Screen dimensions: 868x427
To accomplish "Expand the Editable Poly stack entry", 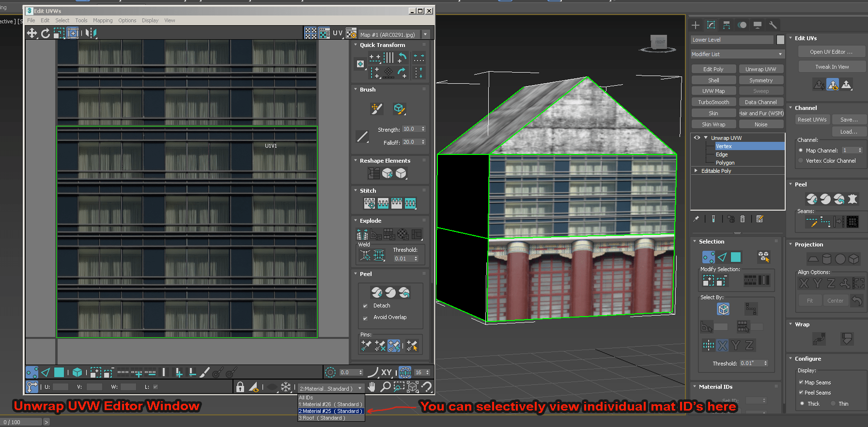I will [x=696, y=171].
